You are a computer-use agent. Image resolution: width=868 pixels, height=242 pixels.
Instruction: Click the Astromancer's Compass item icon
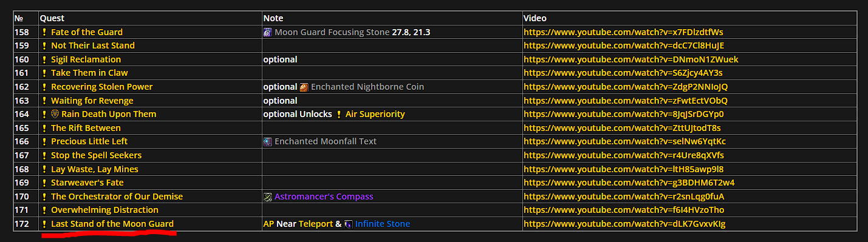point(267,197)
